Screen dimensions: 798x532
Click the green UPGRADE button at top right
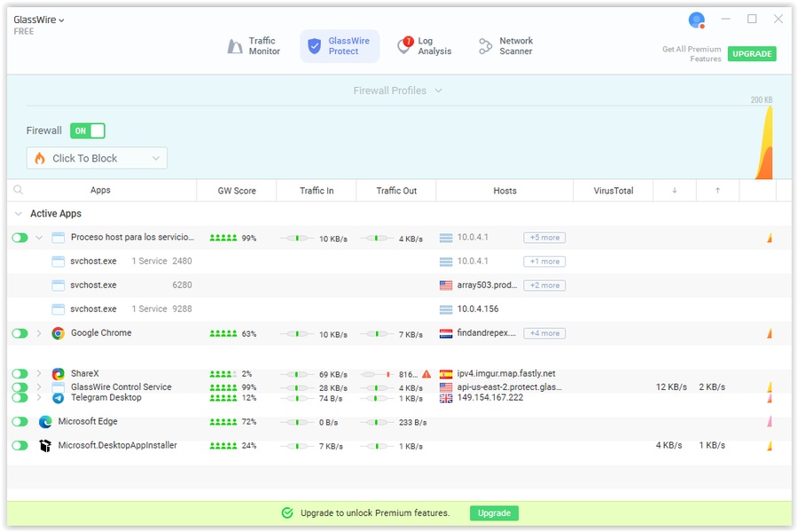[752, 53]
